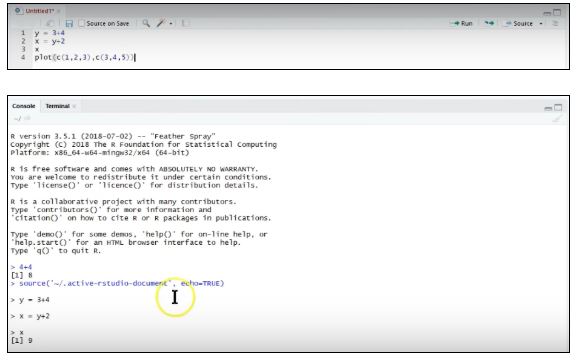The width and height of the screenshot is (577, 361).
Task: Show in new window icon in the editor toolbar
Action: (50, 24)
